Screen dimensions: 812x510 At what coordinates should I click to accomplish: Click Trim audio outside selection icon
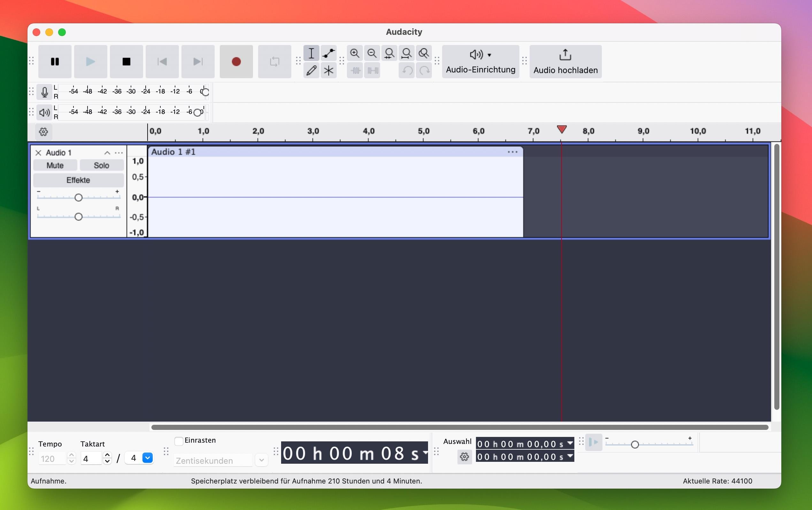click(355, 71)
